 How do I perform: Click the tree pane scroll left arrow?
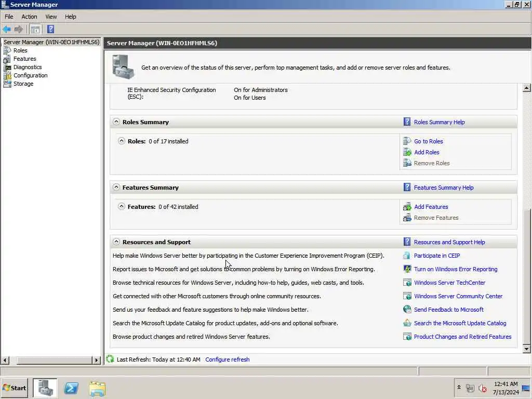tap(5, 360)
